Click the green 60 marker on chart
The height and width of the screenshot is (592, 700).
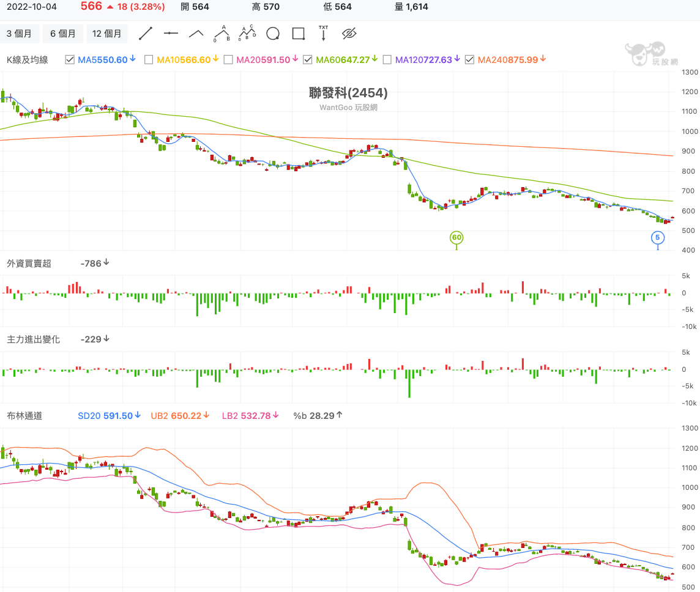click(x=456, y=237)
